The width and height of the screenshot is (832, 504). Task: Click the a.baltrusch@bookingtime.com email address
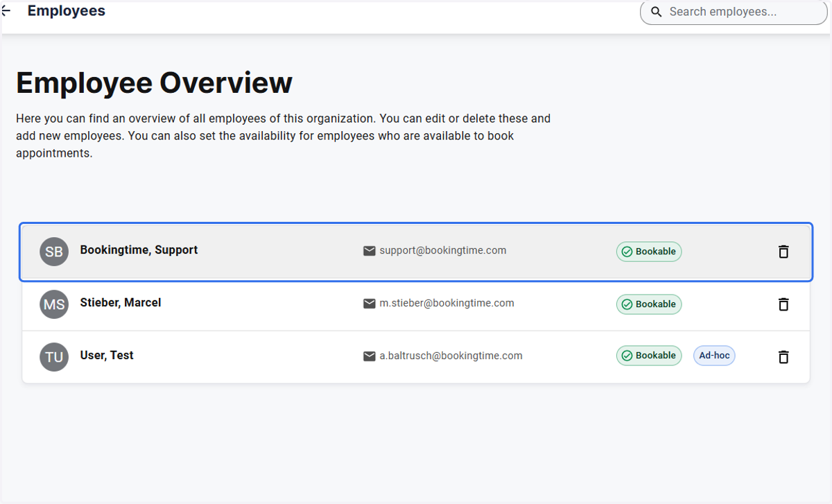pos(451,356)
